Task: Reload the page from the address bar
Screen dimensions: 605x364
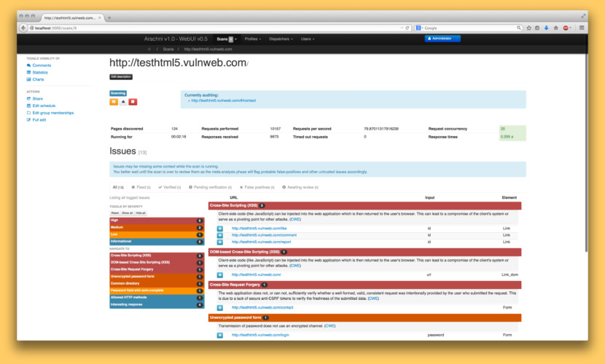Action: [407, 28]
